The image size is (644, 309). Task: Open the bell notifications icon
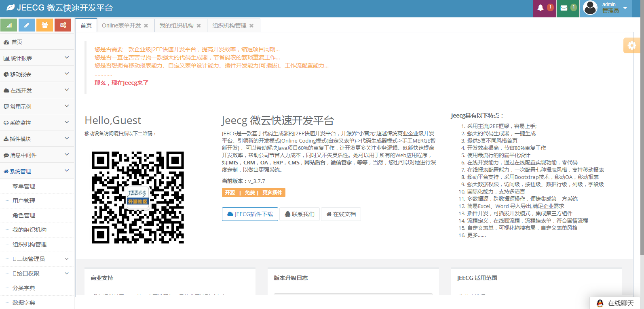(x=541, y=8)
